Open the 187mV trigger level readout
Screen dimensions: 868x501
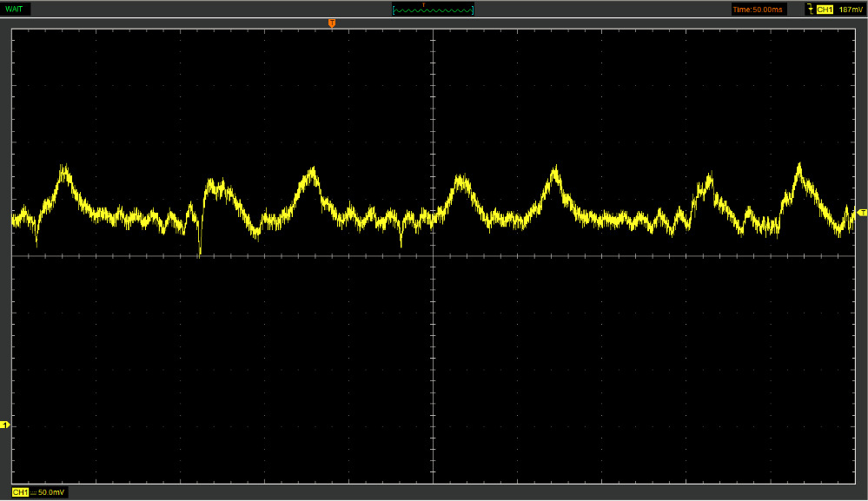tap(851, 10)
